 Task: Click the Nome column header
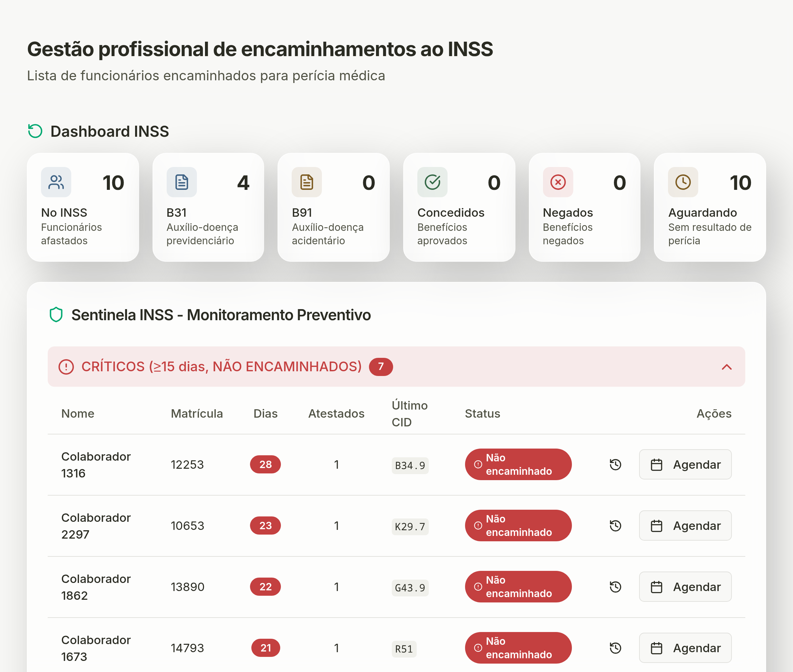click(x=78, y=414)
